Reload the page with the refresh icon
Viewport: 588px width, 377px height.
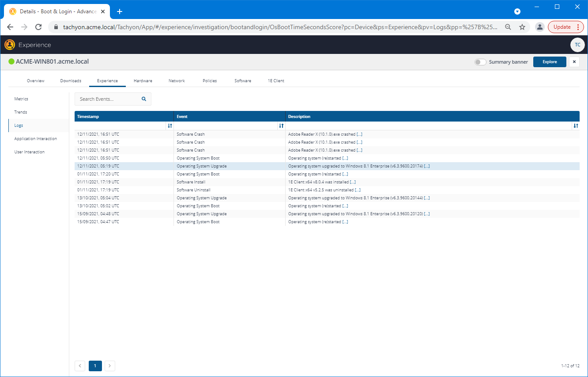click(38, 27)
